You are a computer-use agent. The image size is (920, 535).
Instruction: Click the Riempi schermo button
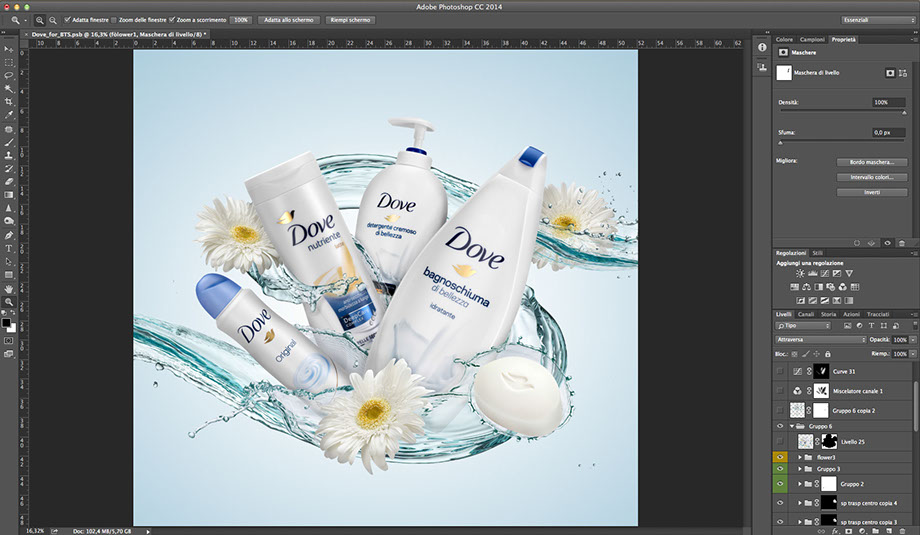350,20
